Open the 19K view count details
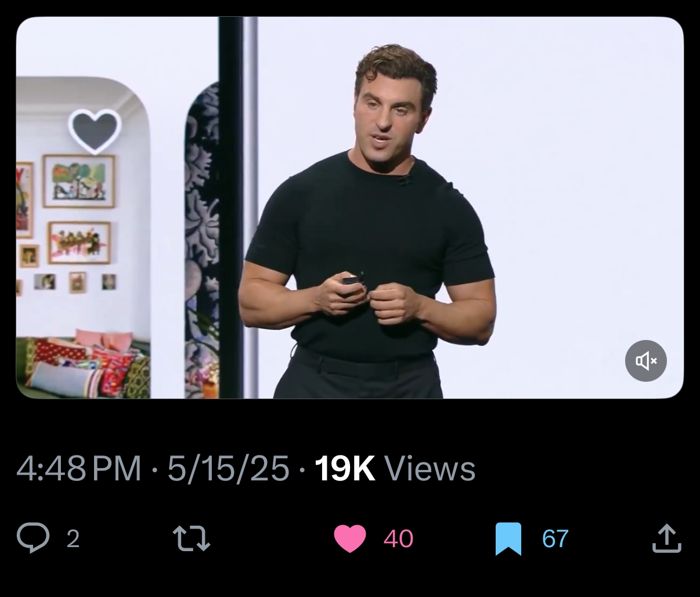Screen dimensions: 700x597 (x=345, y=468)
